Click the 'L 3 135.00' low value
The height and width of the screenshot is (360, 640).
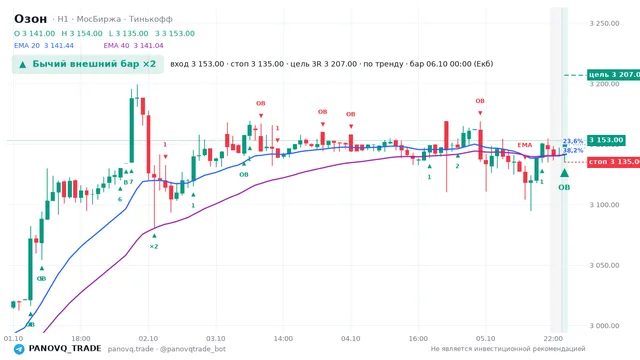(129, 33)
